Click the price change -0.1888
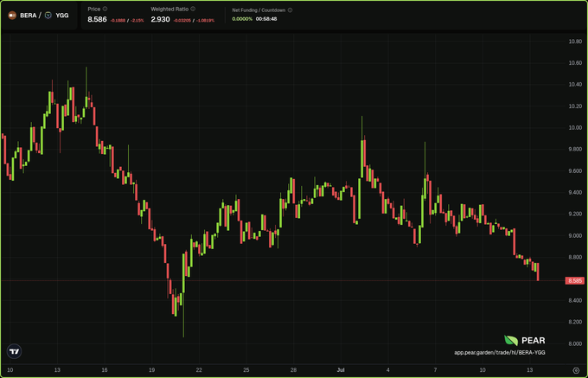The width and height of the screenshot is (588, 378). coord(118,21)
